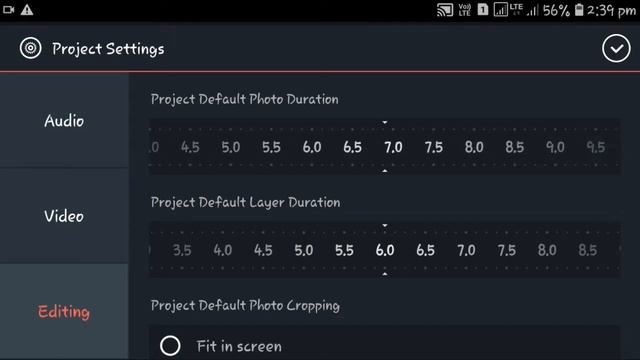Tap the SIM card 1 status icon
This screenshot has height=360, width=640.
(x=482, y=9)
